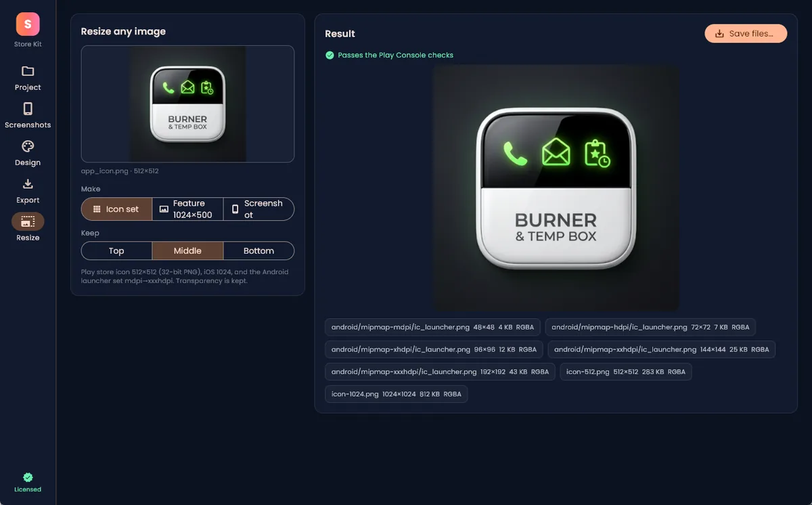Click the source image preview thumbnail
Image resolution: width=812 pixels, height=505 pixels.
coord(187,104)
